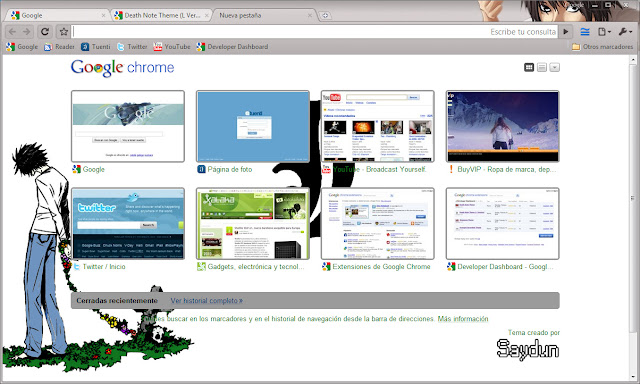Open Reader bookmark
The image size is (640, 384).
[x=60, y=47]
